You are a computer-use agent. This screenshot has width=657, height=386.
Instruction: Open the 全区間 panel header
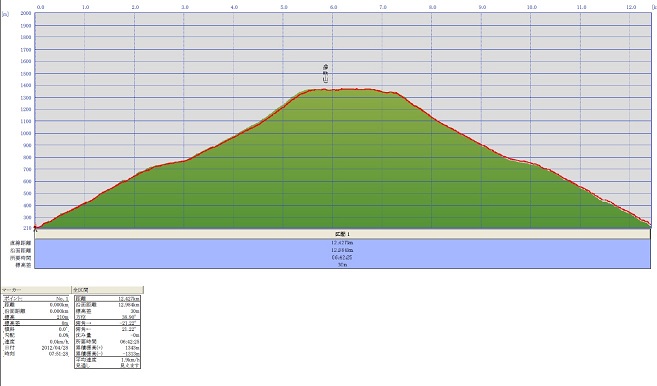108,290
